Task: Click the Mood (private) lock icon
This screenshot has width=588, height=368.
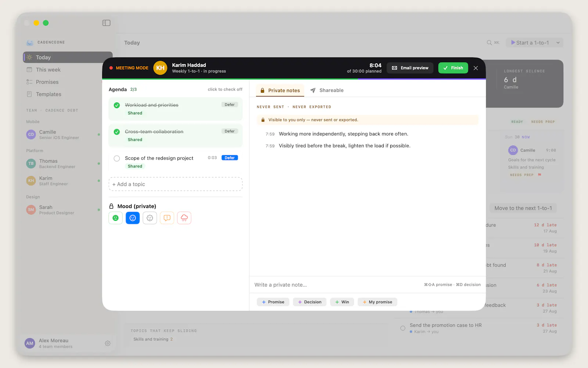Action: click(x=111, y=206)
